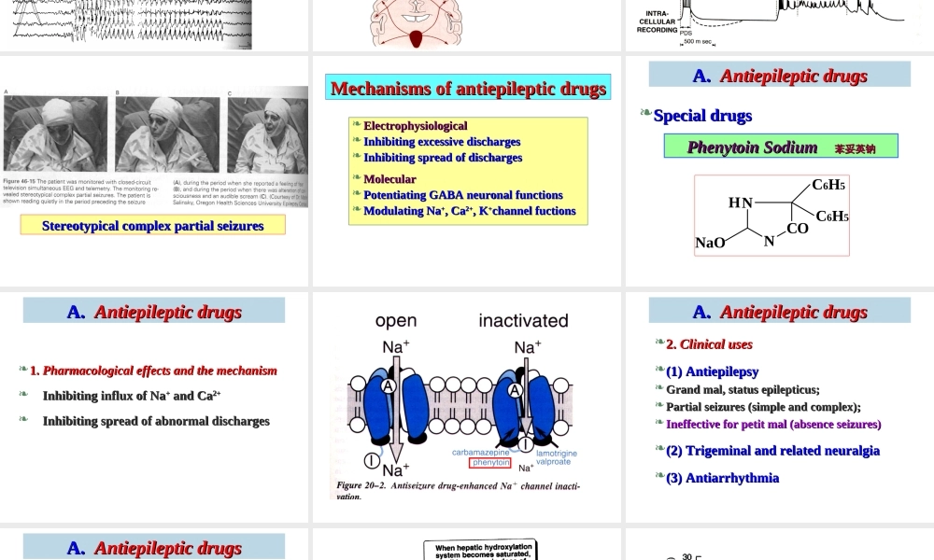Open the EEG waveform slide thumbnail
The image size is (934, 560).
click(126, 23)
